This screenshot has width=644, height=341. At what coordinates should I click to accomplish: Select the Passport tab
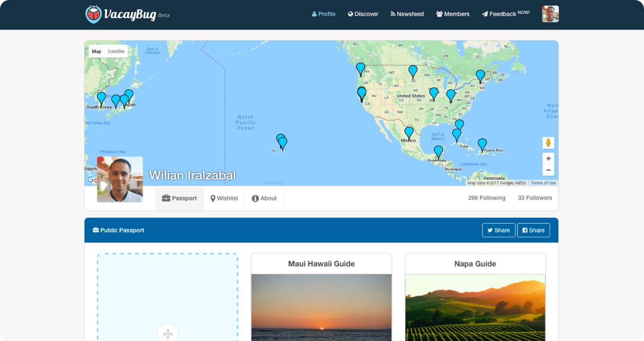click(179, 198)
